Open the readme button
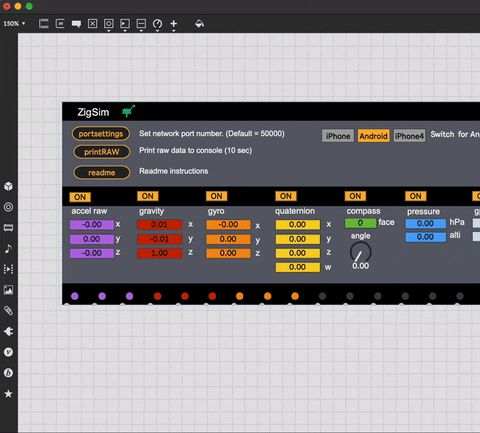The height and width of the screenshot is (433, 480). click(x=102, y=173)
